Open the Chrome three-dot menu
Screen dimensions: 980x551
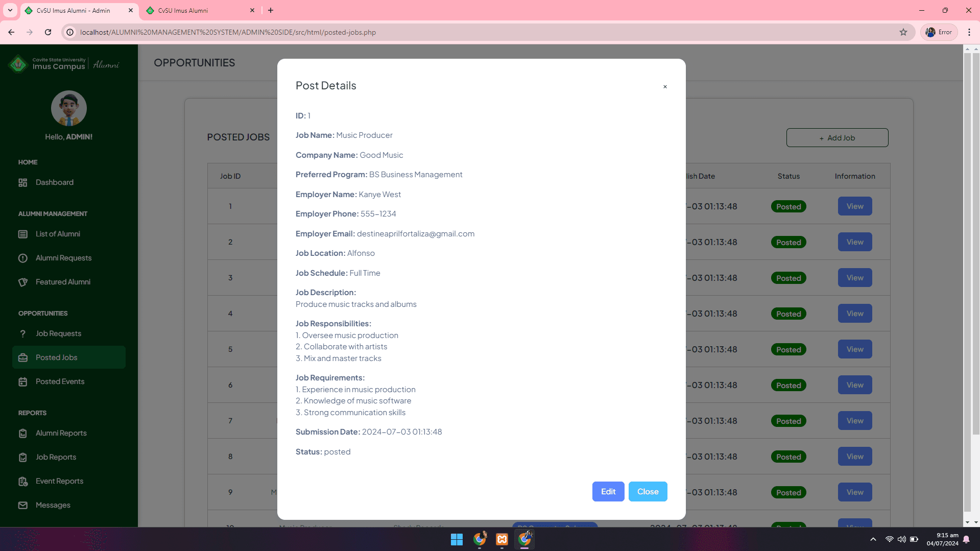(x=969, y=32)
